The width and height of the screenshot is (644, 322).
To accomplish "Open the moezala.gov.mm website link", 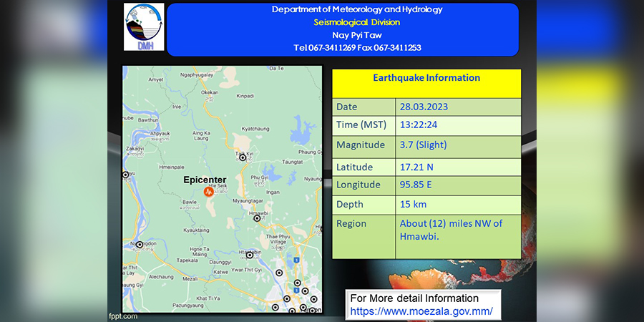I will click(x=421, y=311).
